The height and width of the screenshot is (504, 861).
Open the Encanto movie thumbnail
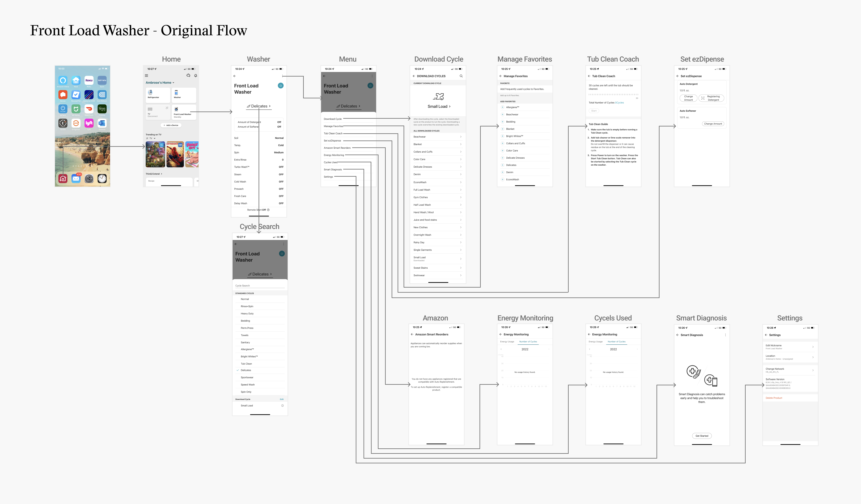point(155,154)
